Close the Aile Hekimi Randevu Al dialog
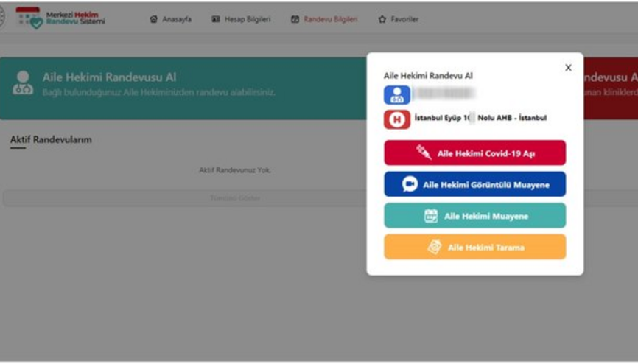 (569, 68)
